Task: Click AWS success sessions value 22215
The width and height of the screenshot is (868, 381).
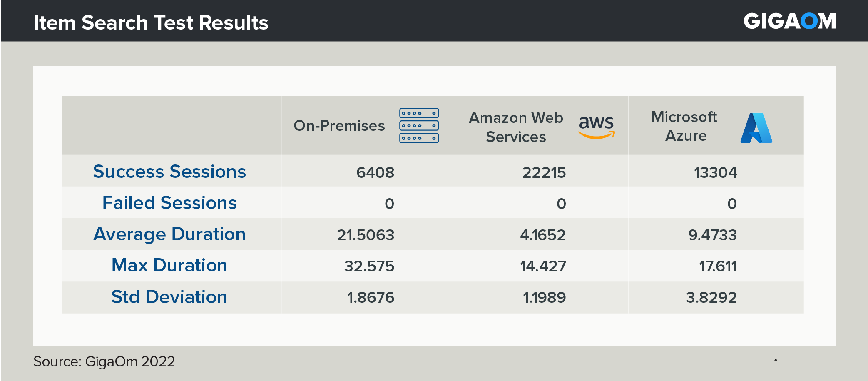Action: tap(544, 172)
